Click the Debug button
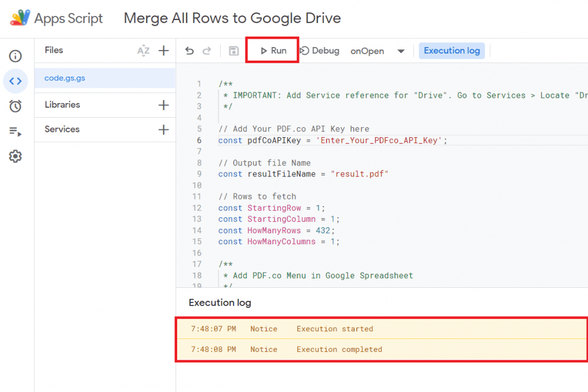This screenshot has height=392, width=588. tap(320, 51)
